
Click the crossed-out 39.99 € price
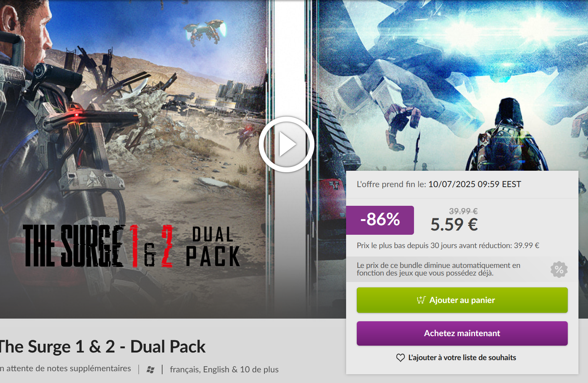coord(463,211)
